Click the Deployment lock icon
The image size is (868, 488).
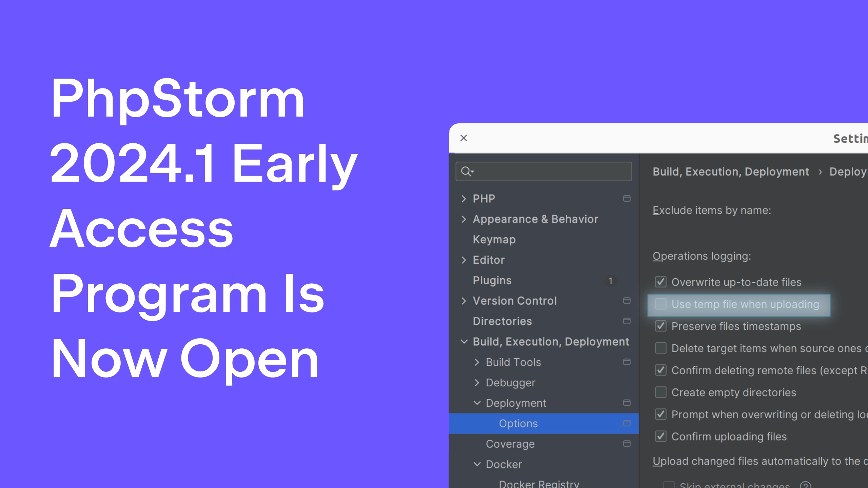(x=627, y=403)
